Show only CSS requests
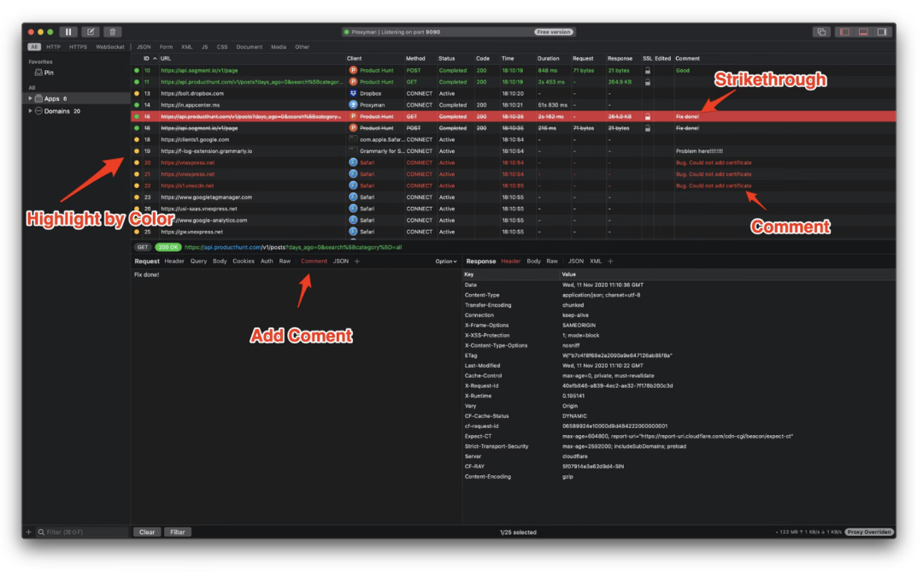 [x=222, y=46]
